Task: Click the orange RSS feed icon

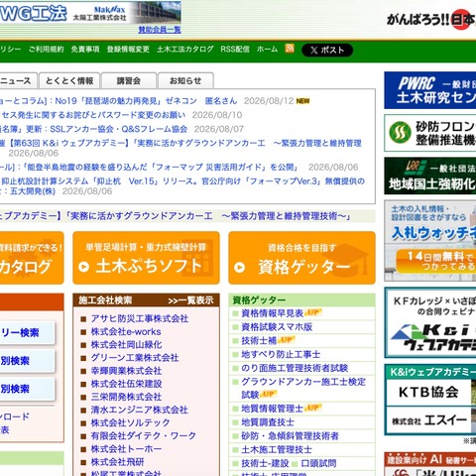Action: [x=290, y=49]
